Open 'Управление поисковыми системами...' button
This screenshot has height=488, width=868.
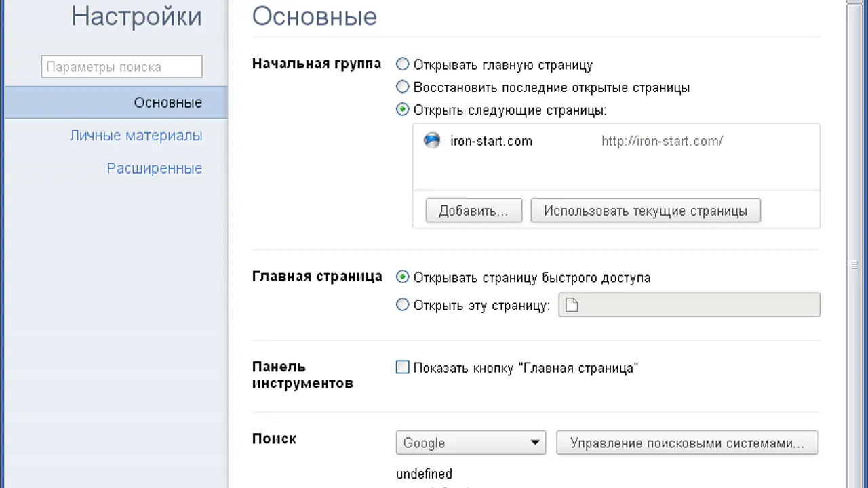pyautogui.click(x=687, y=443)
